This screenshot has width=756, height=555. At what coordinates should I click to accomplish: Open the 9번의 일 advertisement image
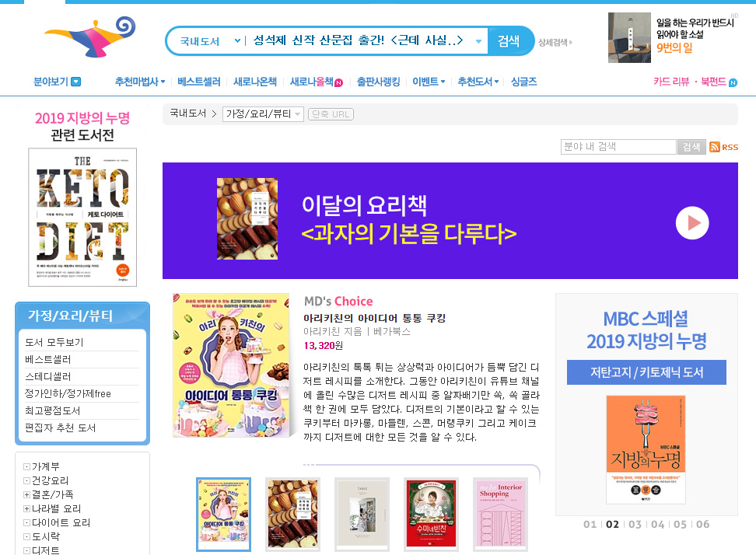click(630, 37)
